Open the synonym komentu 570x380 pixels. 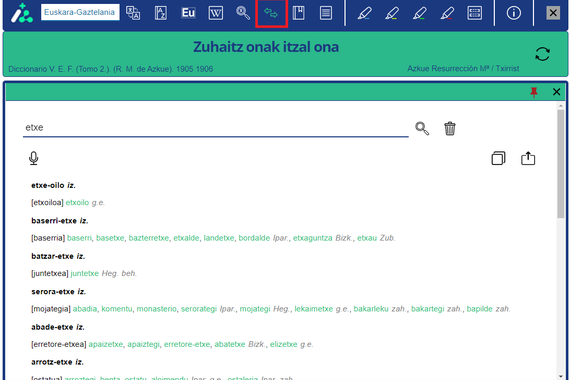coord(117,309)
